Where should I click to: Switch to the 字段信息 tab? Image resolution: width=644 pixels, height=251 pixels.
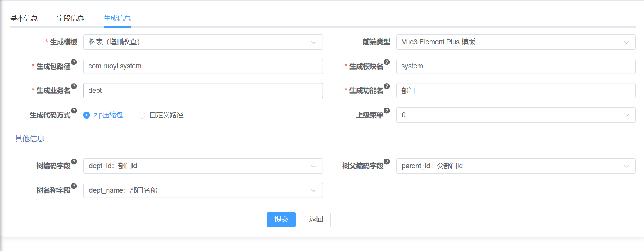(70, 18)
